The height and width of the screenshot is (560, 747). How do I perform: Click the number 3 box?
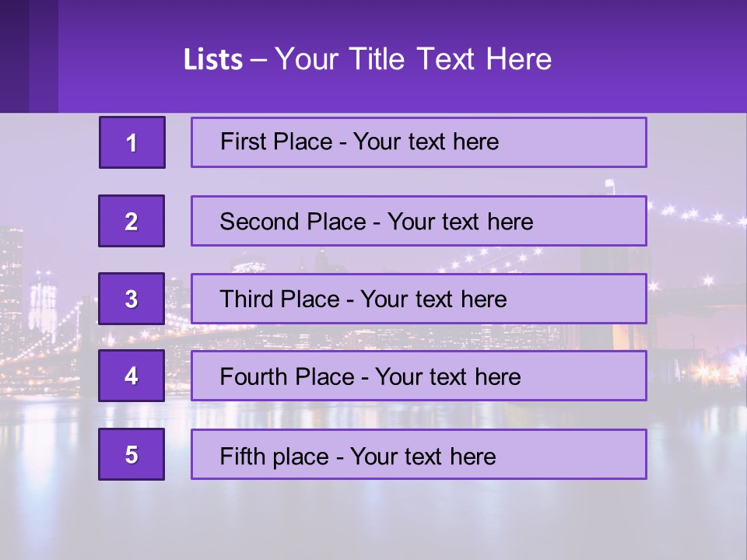[x=132, y=299]
